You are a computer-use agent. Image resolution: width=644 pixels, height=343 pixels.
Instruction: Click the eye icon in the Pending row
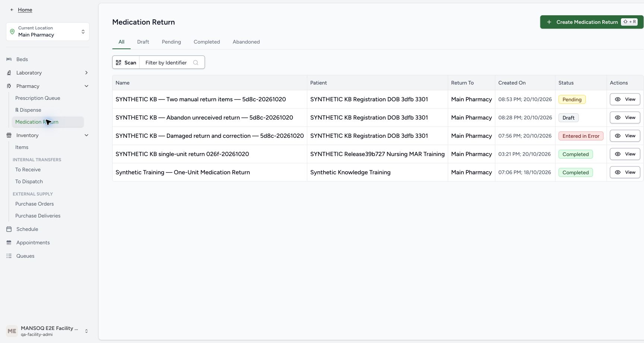click(618, 99)
